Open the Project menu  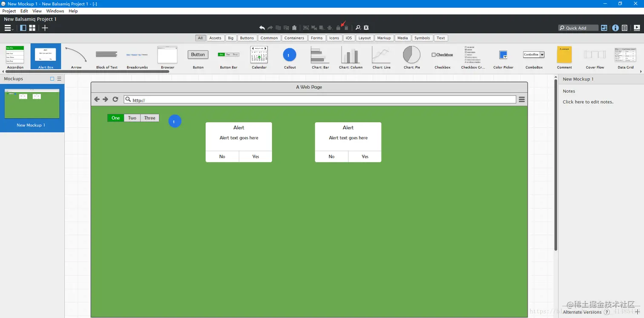point(9,11)
